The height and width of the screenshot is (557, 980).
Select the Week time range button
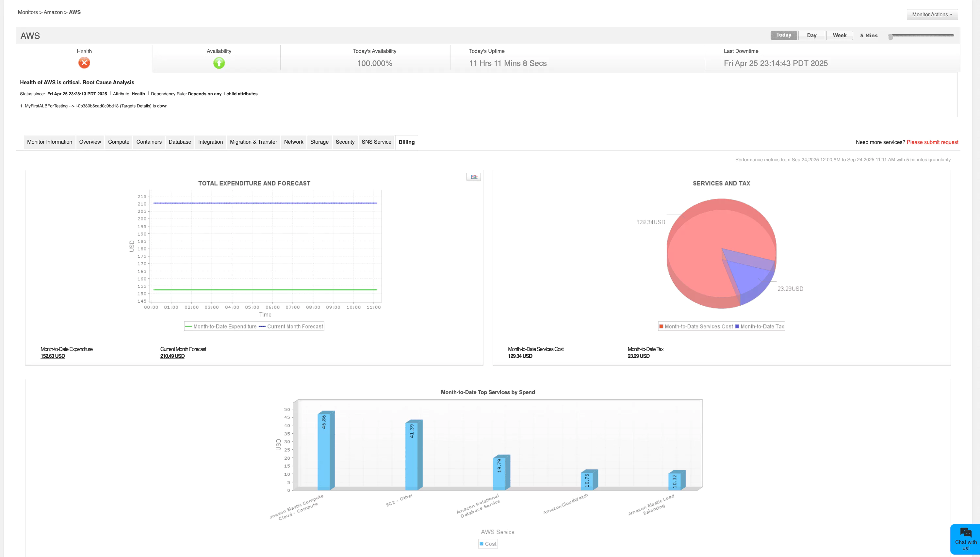pyautogui.click(x=840, y=35)
